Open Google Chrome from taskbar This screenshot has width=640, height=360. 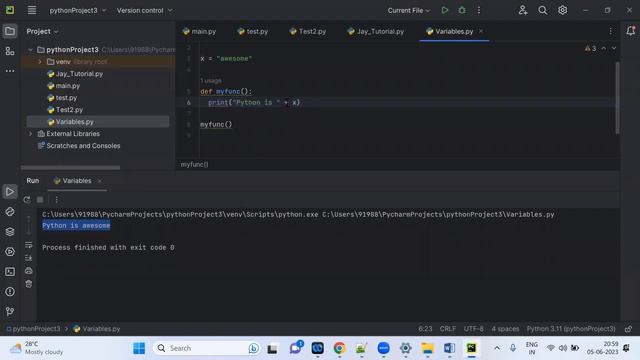pyautogui.click(x=339, y=348)
